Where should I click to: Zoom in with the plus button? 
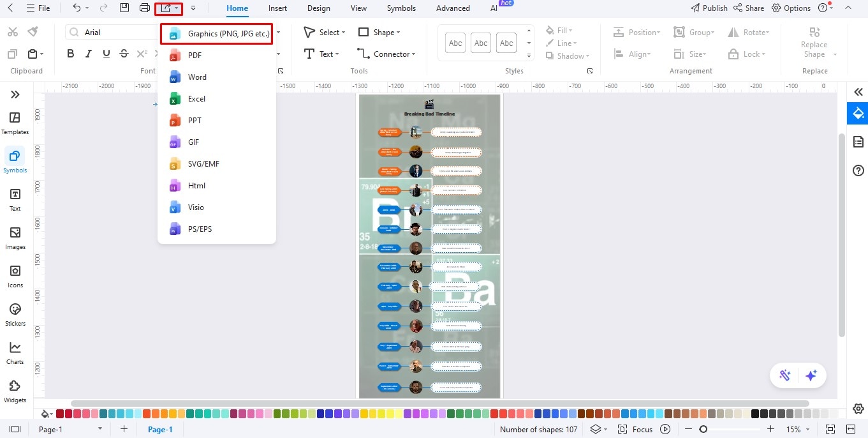click(x=770, y=430)
